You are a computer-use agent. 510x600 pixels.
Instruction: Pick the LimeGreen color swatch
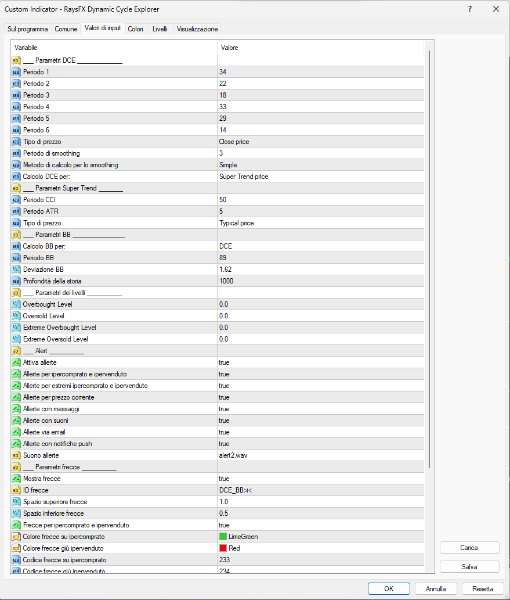pos(223,536)
